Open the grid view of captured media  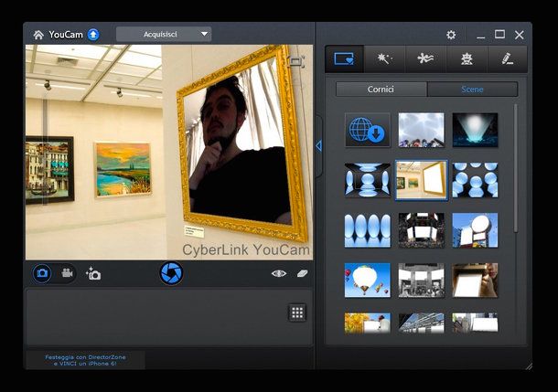[x=296, y=313]
